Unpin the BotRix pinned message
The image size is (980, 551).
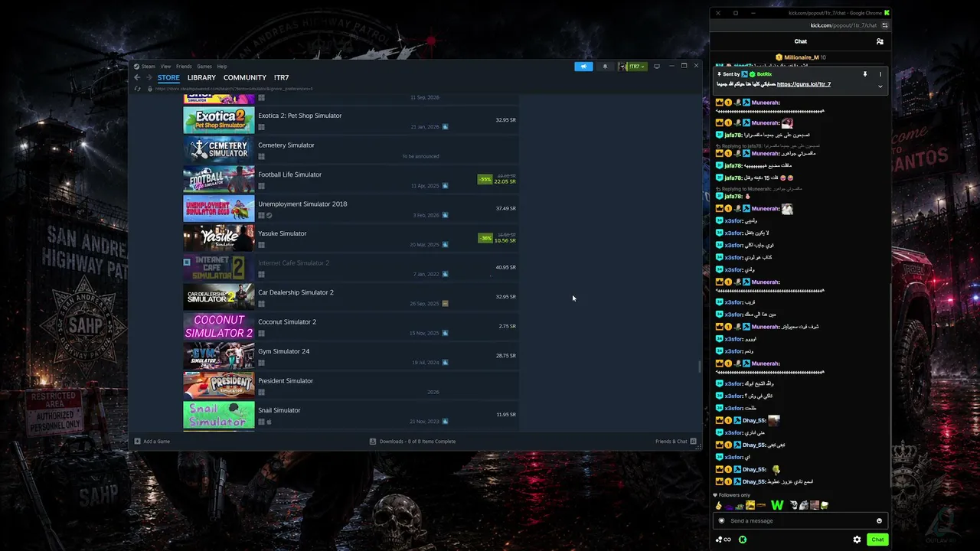coord(865,74)
